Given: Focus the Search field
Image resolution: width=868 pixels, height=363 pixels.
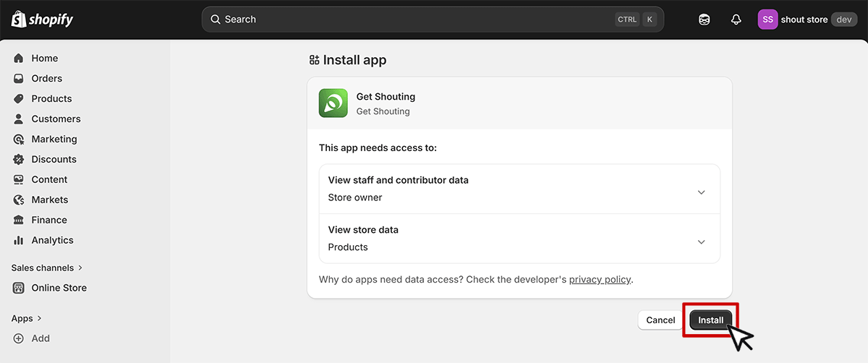Looking at the screenshot, I should coord(433,20).
